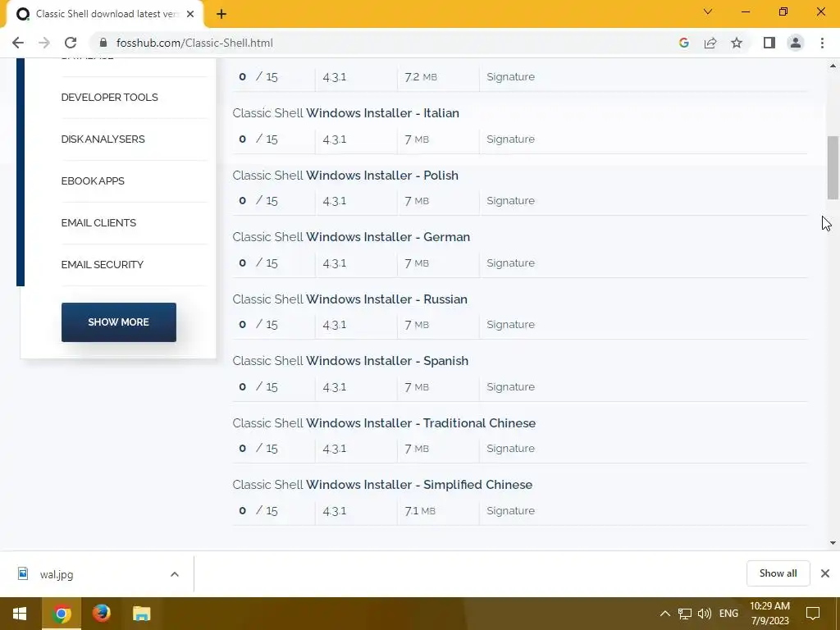Click the page vertical scrollbar thumb
This screenshot has height=630, width=840.
pyautogui.click(x=833, y=167)
